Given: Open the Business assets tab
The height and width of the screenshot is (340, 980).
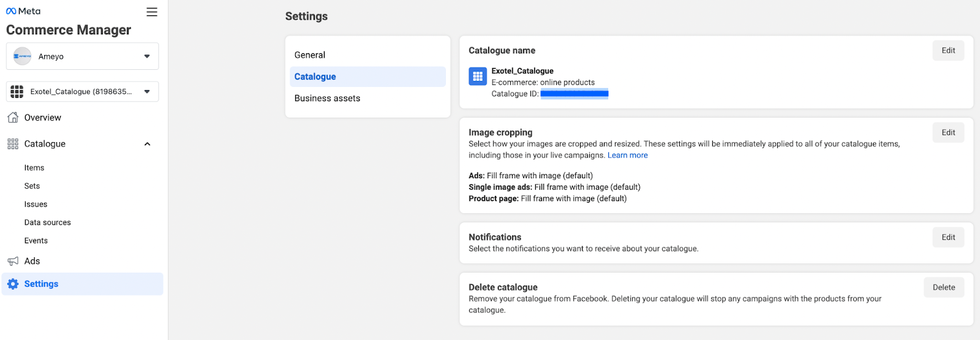Looking at the screenshot, I should click(x=327, y=99).
